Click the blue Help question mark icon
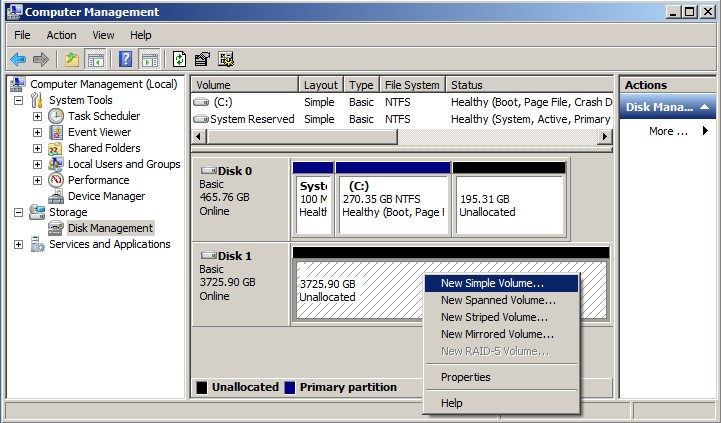The height and width of the screenshot is (423, 721). coord(126,59)
